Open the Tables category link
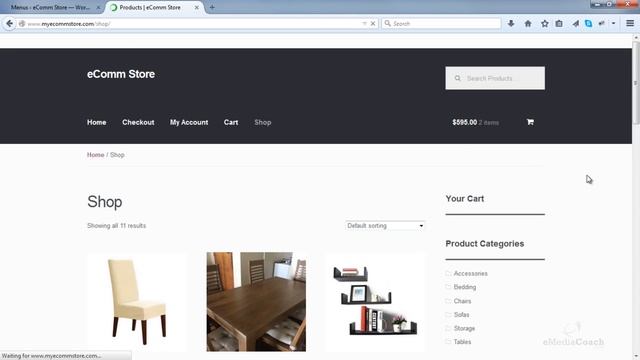The width and height of the screenshot is (640, 360). (x=462, y=342)
